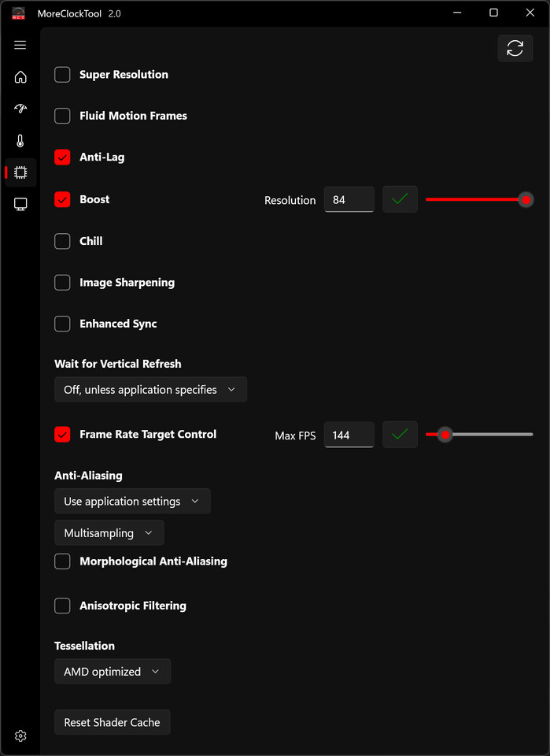
Task: Expand the Wait for Vertical Refresh dropdown
Action: tap(150, 390)
